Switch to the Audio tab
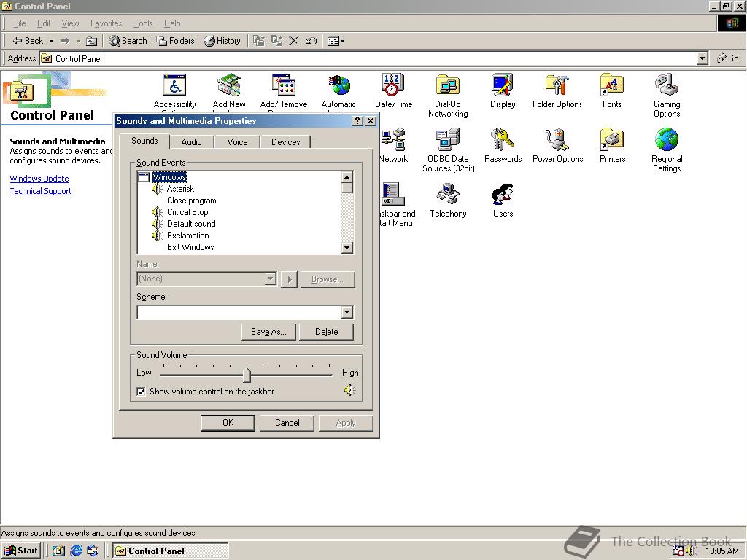The height and width of the screenshot is (560, 747). (x=192, y=142)
